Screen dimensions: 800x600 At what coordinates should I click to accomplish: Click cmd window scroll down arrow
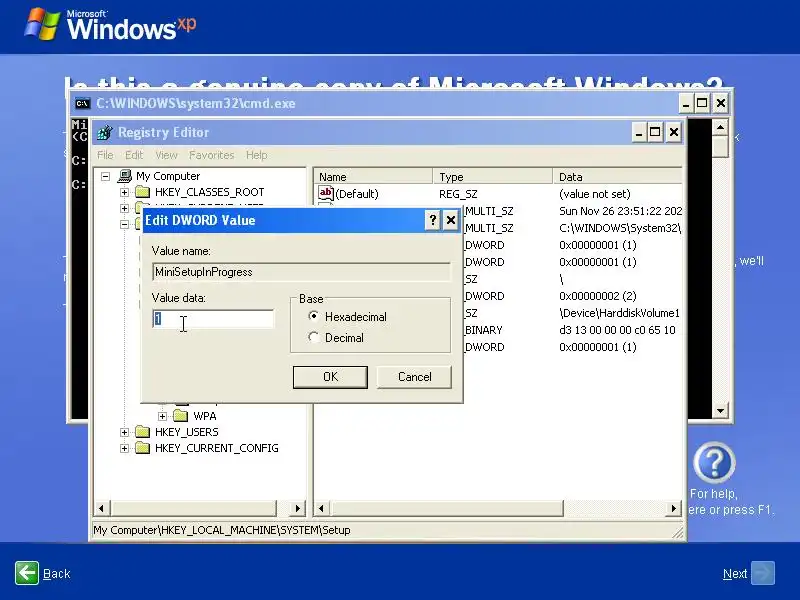tap(720, 411)
